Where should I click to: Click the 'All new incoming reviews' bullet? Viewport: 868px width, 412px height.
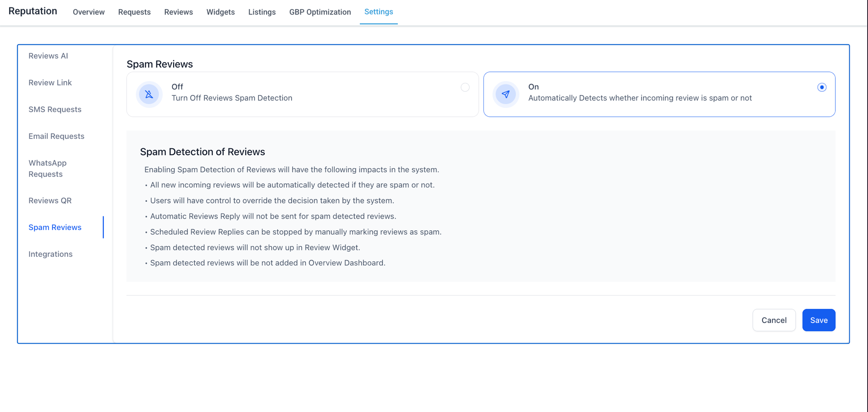[292, 185]
